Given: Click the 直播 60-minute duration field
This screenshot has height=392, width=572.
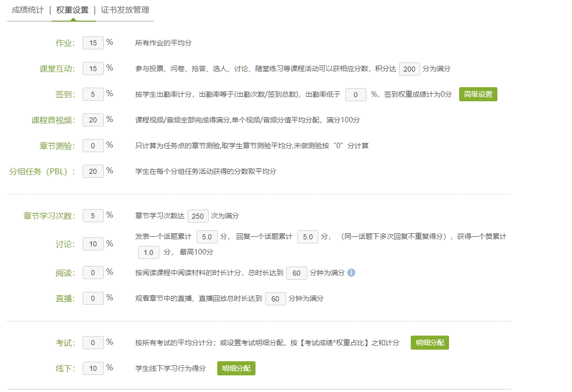Looking at the screenshot, I should (276, 299).
